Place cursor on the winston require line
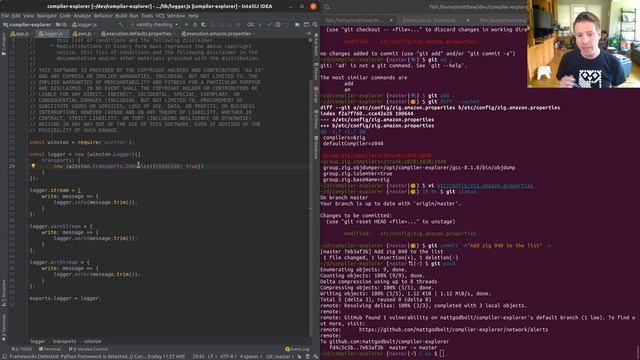640x360 pixels. (82, 142)
